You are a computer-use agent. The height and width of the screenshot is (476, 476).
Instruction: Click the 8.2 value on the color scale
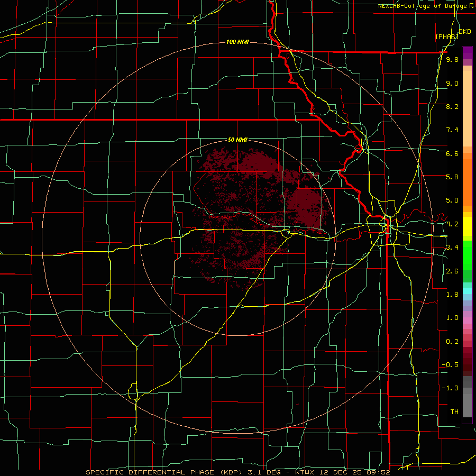click(452, 106)
